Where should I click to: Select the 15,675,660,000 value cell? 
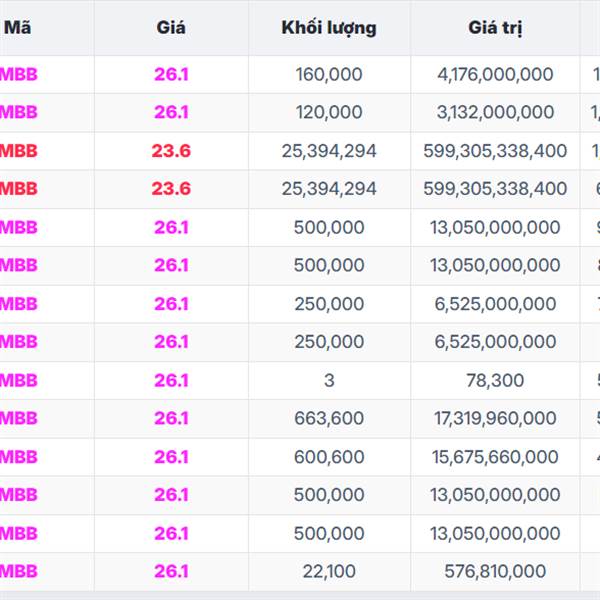(x=495, y=457)
